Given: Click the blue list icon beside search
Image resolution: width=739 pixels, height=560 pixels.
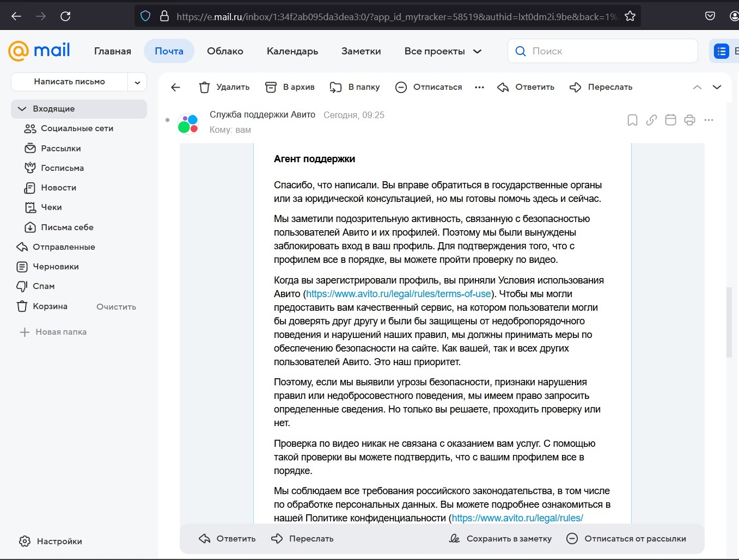Looking at the screenshot, I should pyautogui.click(x=722, y=51).
